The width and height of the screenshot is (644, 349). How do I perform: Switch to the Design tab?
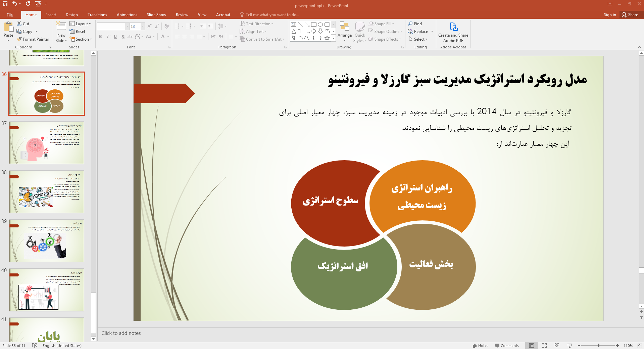[71, 15]
